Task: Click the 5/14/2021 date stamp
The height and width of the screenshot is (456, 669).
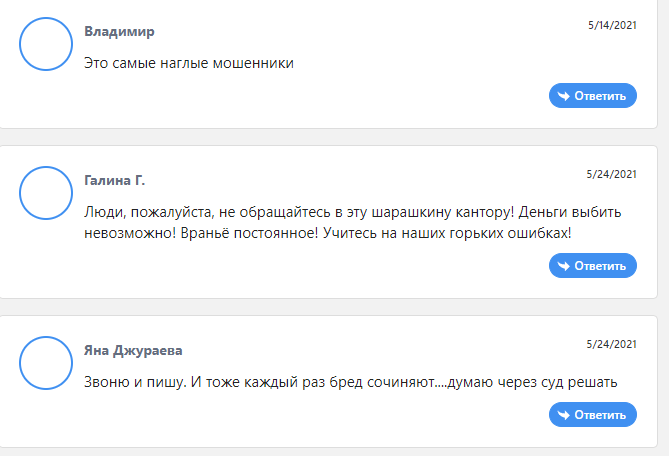Action: 612,25
